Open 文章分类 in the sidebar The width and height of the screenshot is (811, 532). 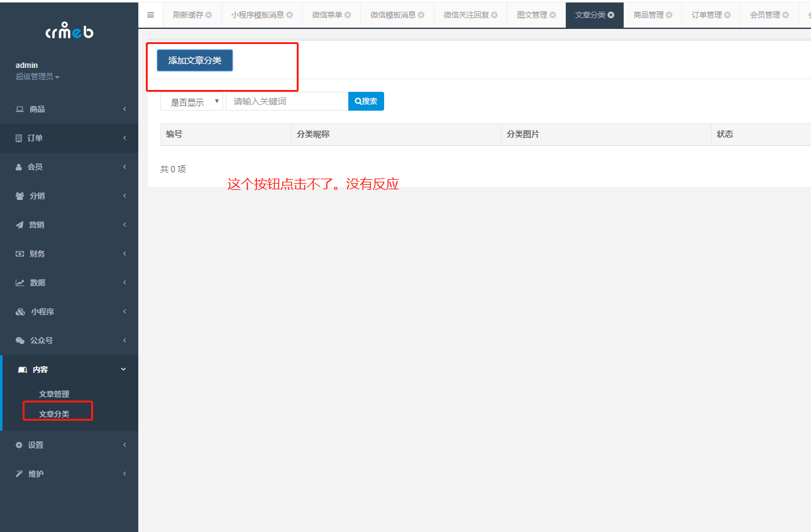click(54, 414)
